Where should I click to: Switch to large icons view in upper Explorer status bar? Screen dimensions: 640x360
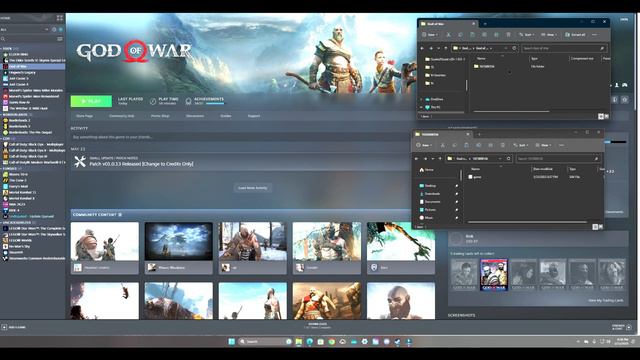(x=606, y=116)
